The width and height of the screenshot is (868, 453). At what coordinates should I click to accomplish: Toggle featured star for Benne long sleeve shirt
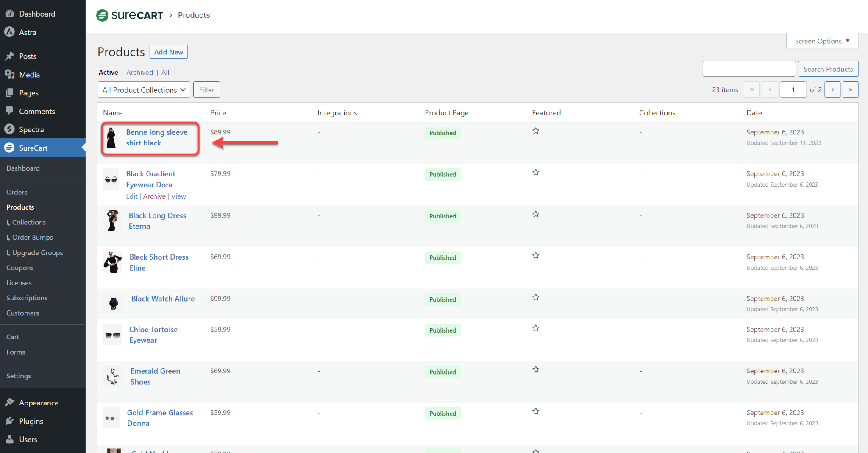(536, 131)
